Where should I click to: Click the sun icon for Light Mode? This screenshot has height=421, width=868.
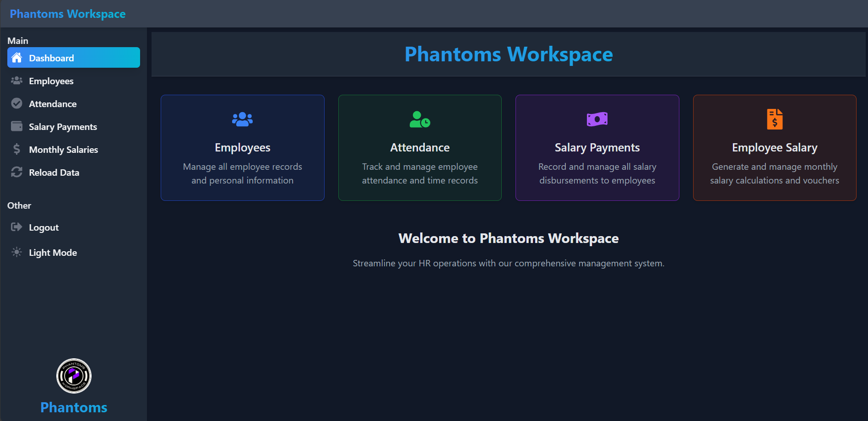tap(17, 252)
